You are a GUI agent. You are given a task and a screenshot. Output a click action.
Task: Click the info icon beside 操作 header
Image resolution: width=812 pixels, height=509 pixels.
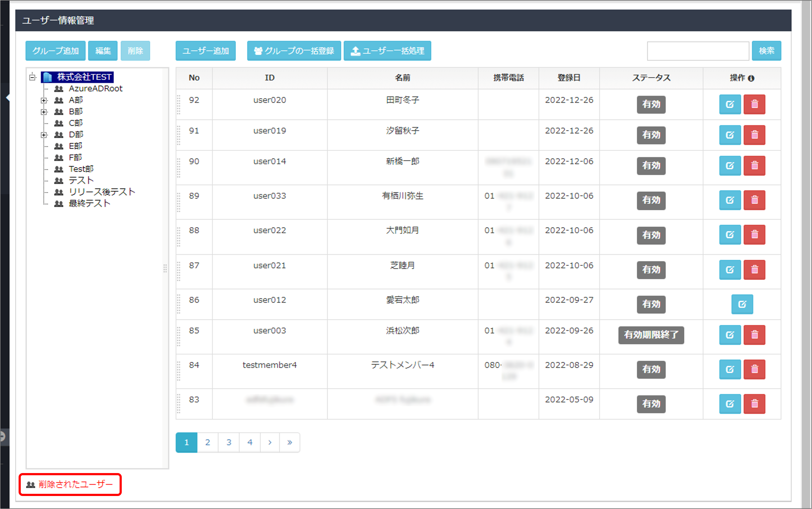coord(751,78)
